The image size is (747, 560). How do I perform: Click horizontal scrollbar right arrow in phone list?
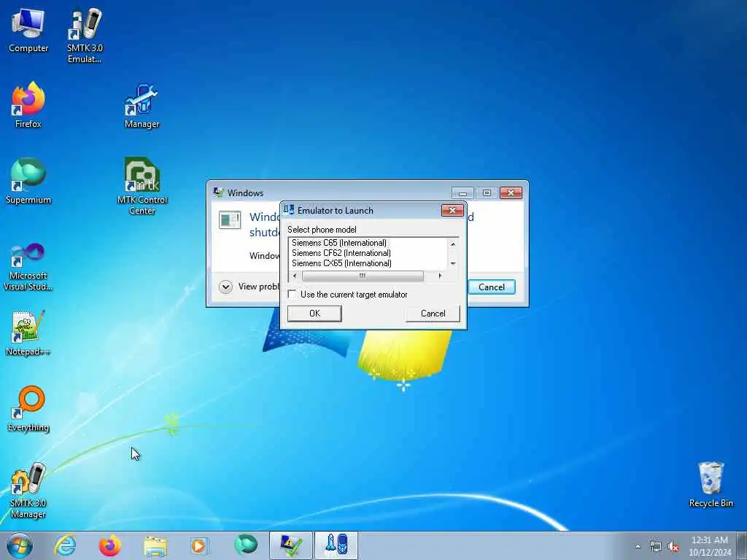pos(440,276)
